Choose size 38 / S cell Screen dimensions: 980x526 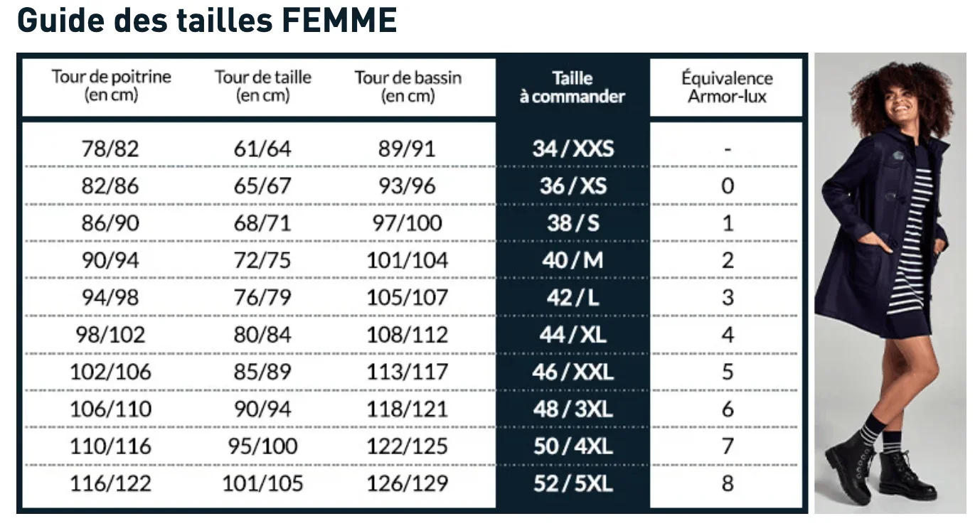point(572,223)
